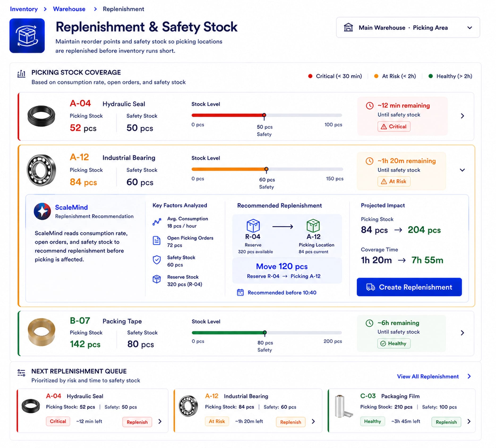Click the A-12 orange stock level bar

(229, 169)
